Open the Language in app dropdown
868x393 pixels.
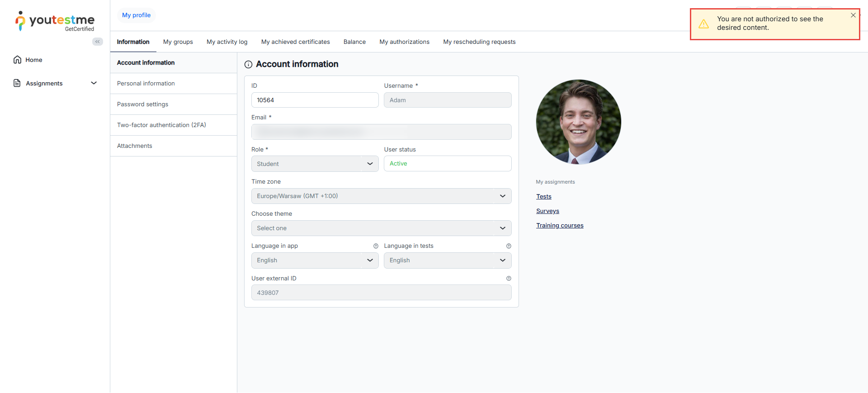click(315, 260)
